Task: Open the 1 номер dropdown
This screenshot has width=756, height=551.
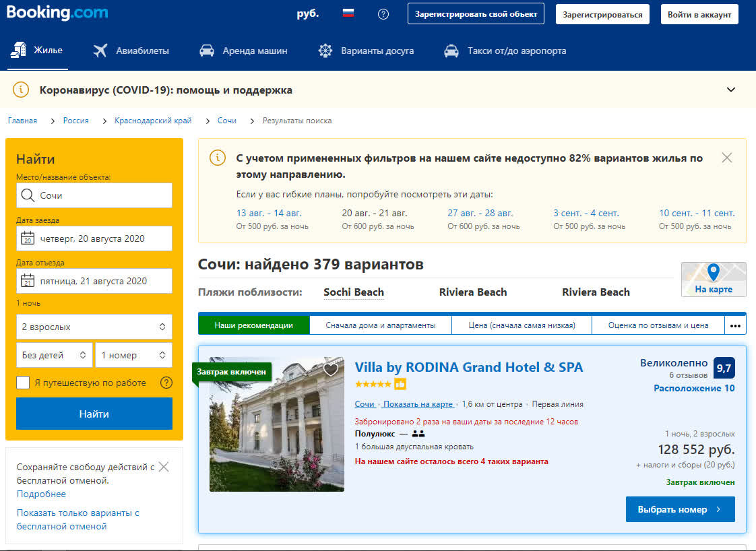Action: coord(133,355)
